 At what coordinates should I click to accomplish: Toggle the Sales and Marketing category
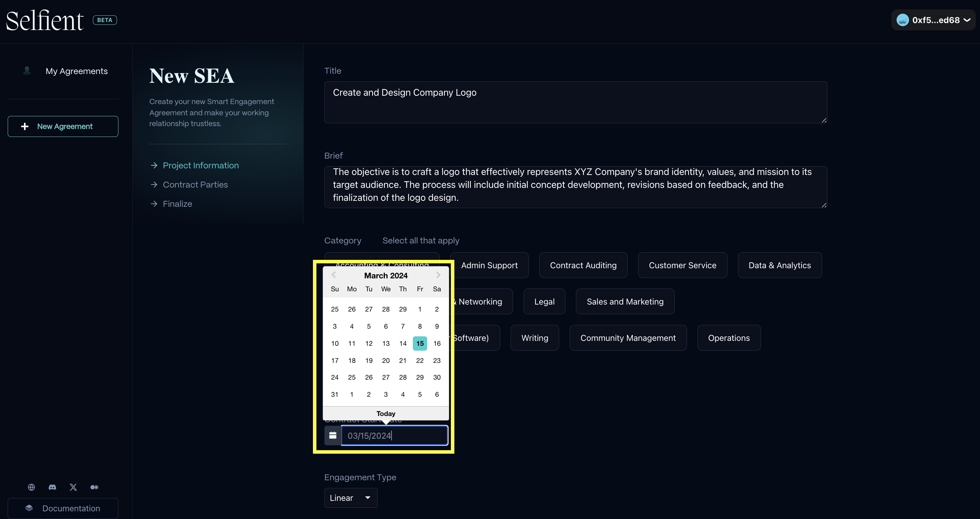click(625, 301)
